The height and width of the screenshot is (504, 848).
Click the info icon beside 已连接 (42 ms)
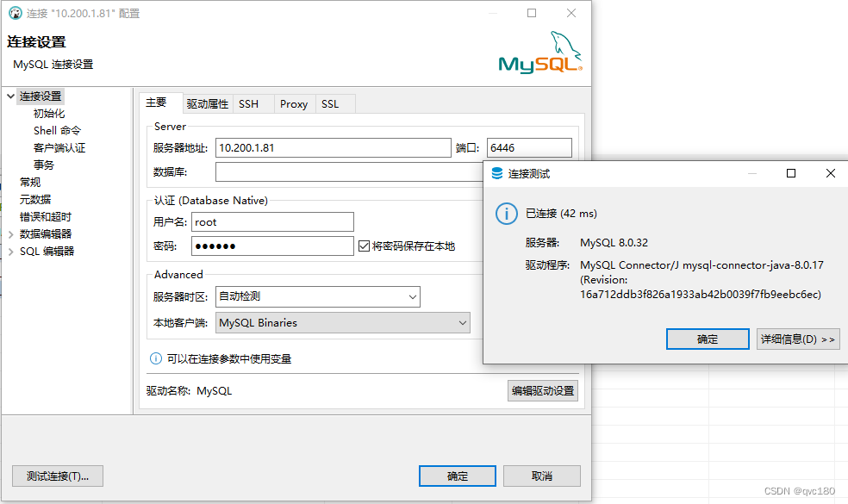click(507, 213)
